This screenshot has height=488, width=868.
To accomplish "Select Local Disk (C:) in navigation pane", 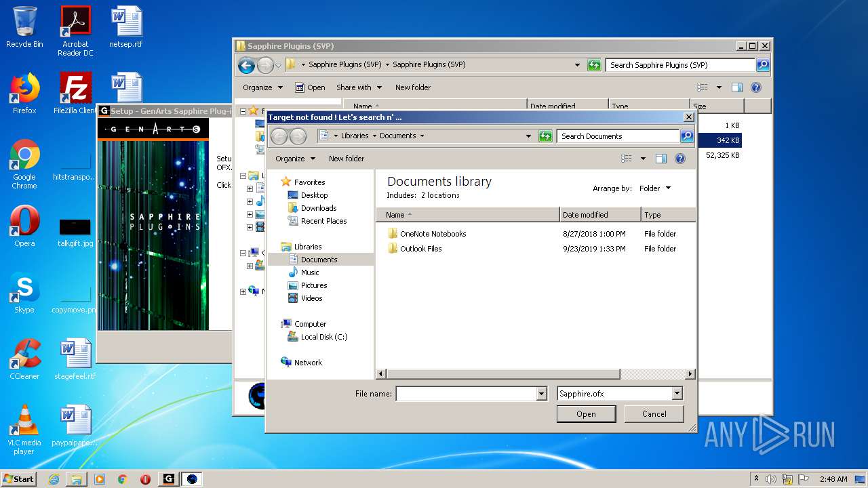I will point(323,337).
